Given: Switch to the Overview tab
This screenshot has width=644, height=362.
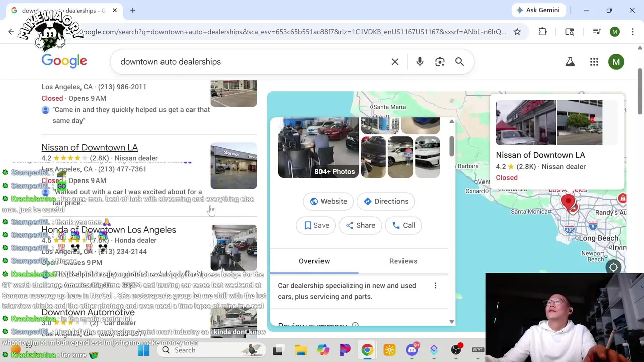Looking at the screenshot, I should pos(314,261).
